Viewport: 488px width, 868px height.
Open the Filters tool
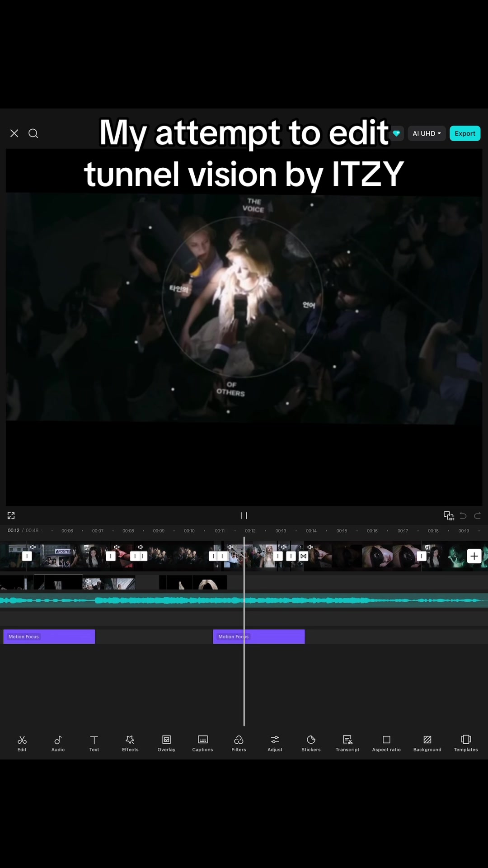coord(239,744)
